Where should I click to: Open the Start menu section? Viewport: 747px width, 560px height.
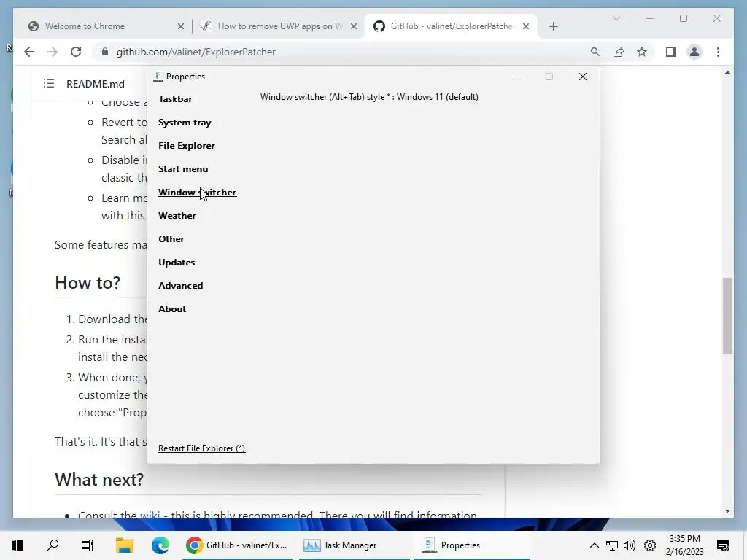pyautogui.click(x=183, y=169)
